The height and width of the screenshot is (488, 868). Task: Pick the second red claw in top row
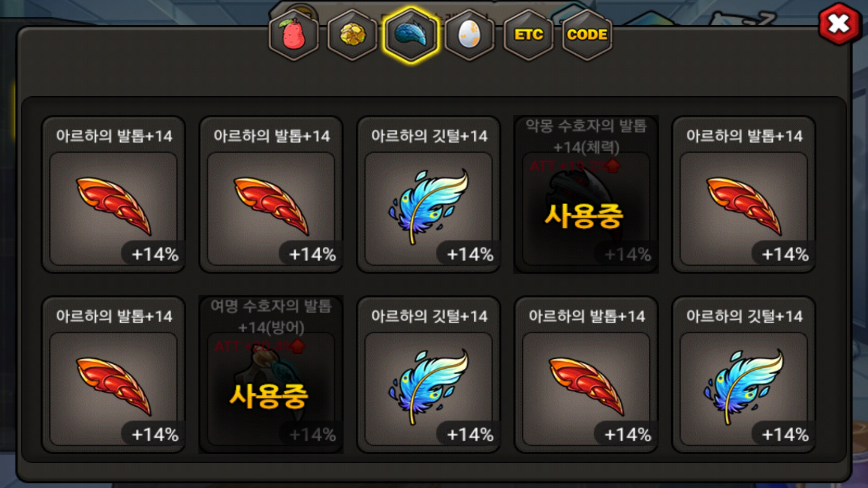[271, 194]
